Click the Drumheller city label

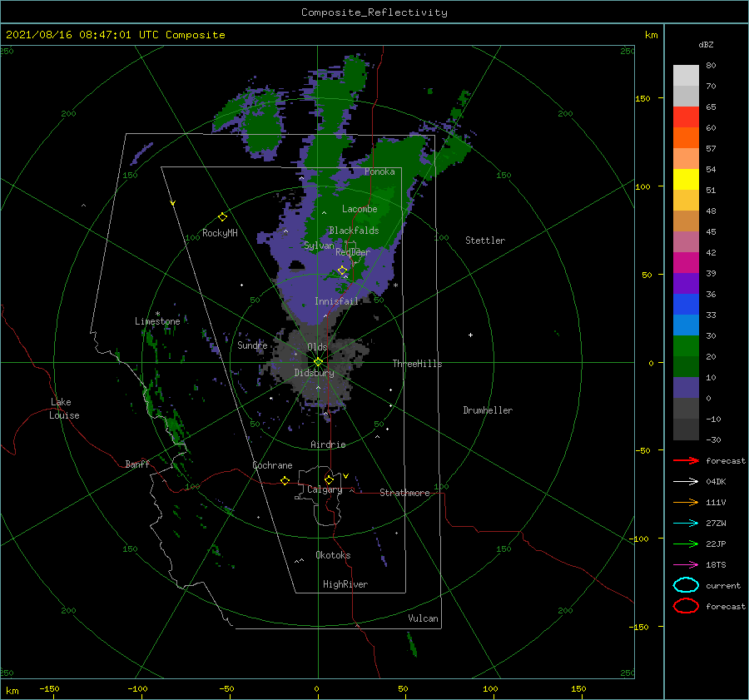[x=488, y=410]
